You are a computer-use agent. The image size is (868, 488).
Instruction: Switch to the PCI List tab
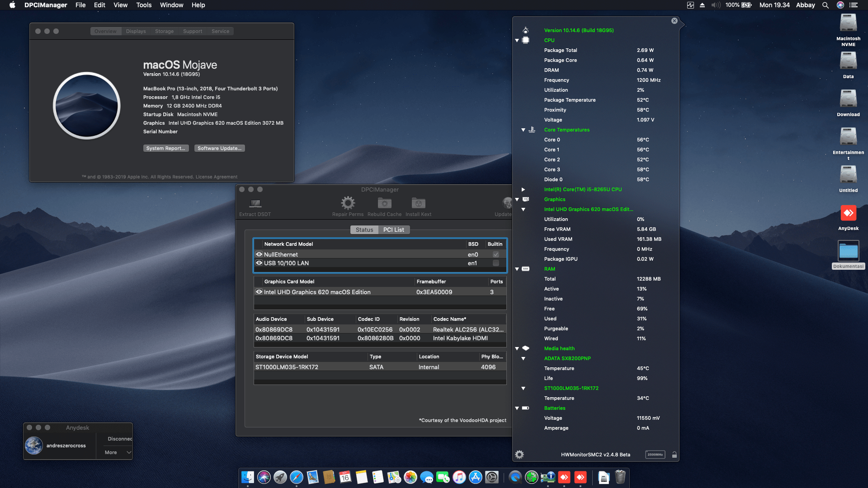click(394, 230)
